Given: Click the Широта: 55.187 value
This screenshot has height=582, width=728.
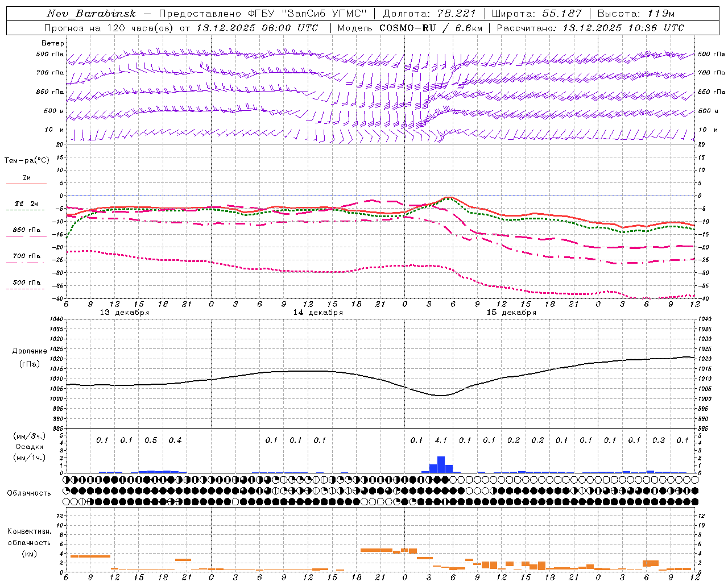Looking at the screenshot, I should [x=537, y=14].
